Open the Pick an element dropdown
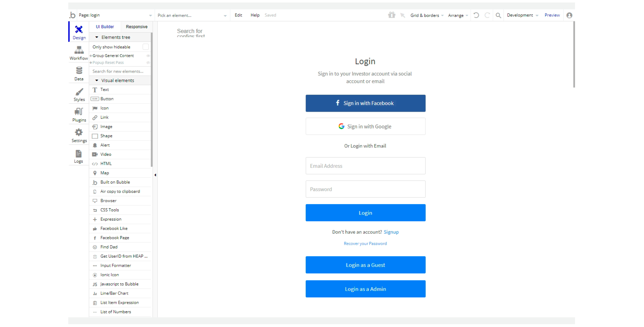 pos(192,15)
